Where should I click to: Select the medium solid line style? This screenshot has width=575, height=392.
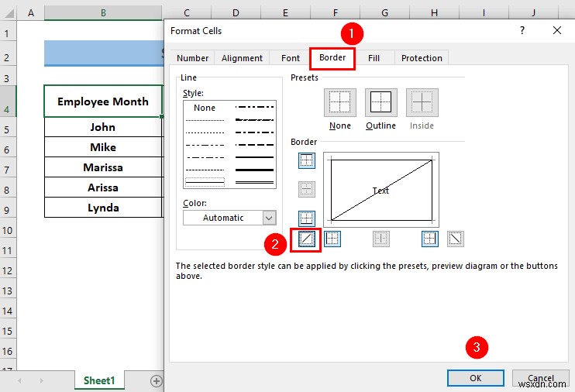[254, 157]
